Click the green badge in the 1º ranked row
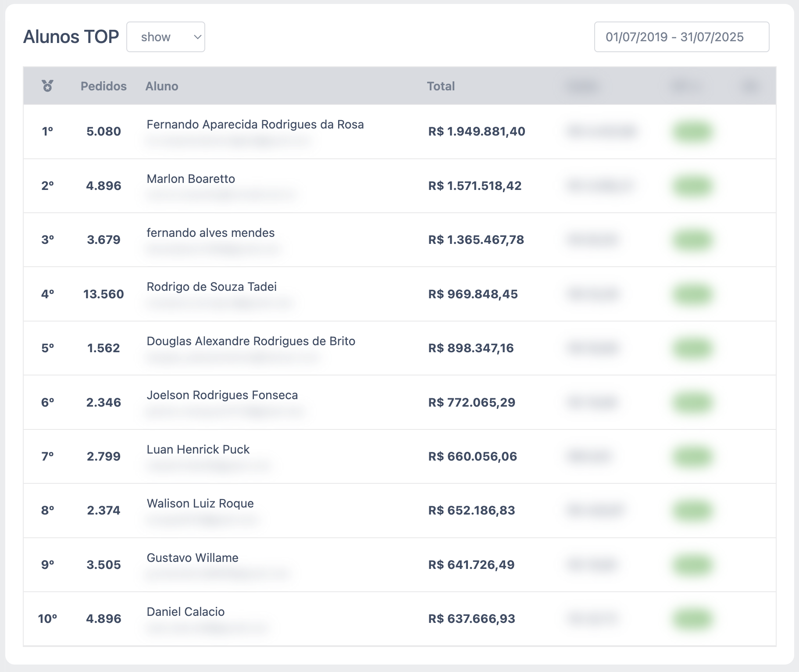This screenshot has width=799, height=672. (692, 132)
